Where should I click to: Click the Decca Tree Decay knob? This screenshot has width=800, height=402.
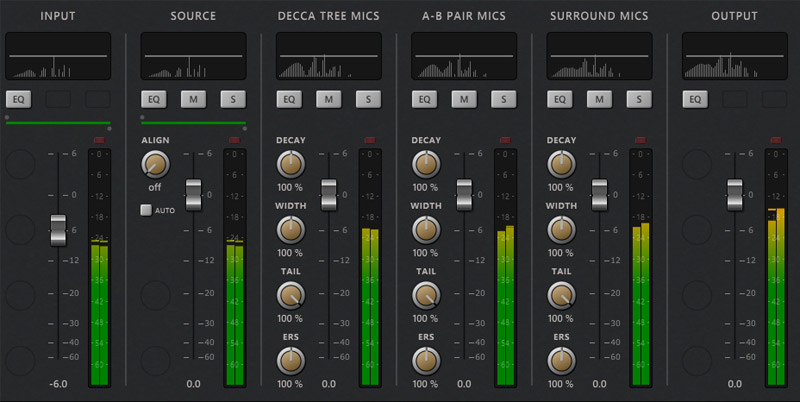[290, 165]
